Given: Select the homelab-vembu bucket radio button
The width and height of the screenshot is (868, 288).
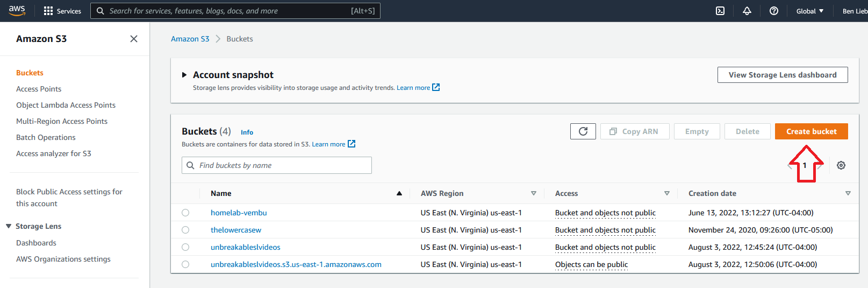Looking at the screenshot, I should [x=185, y=213].
